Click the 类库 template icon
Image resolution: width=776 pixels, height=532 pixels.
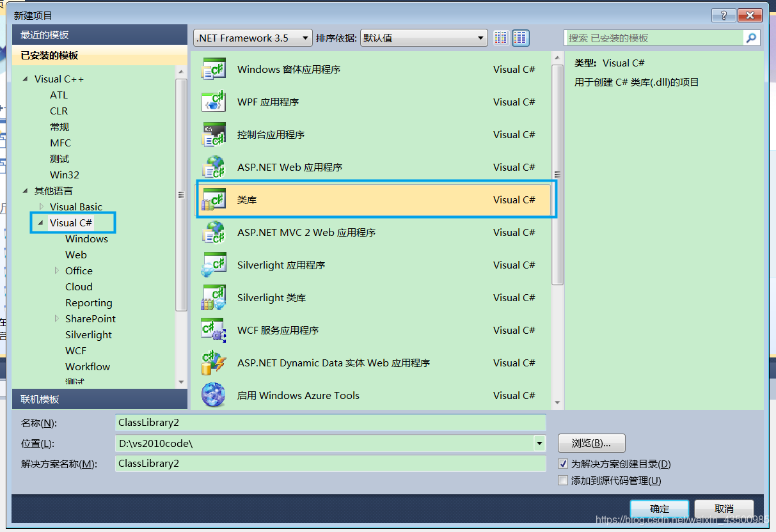coord(214,199)
